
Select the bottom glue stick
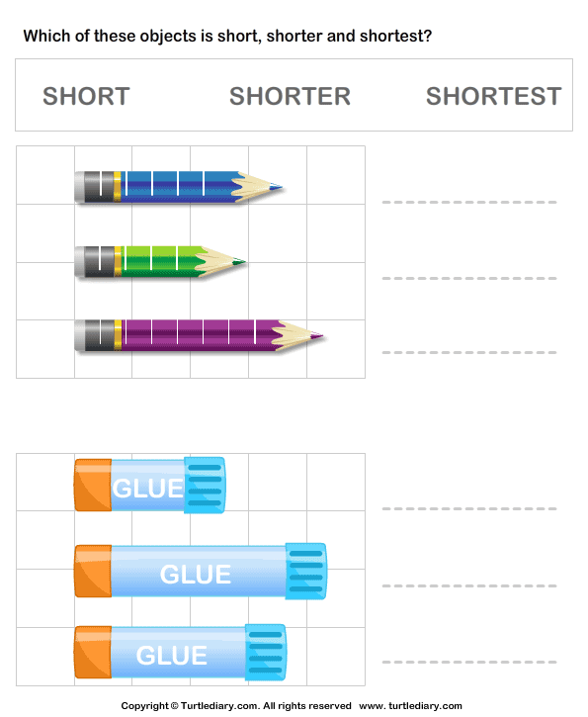tap(181, 653)
